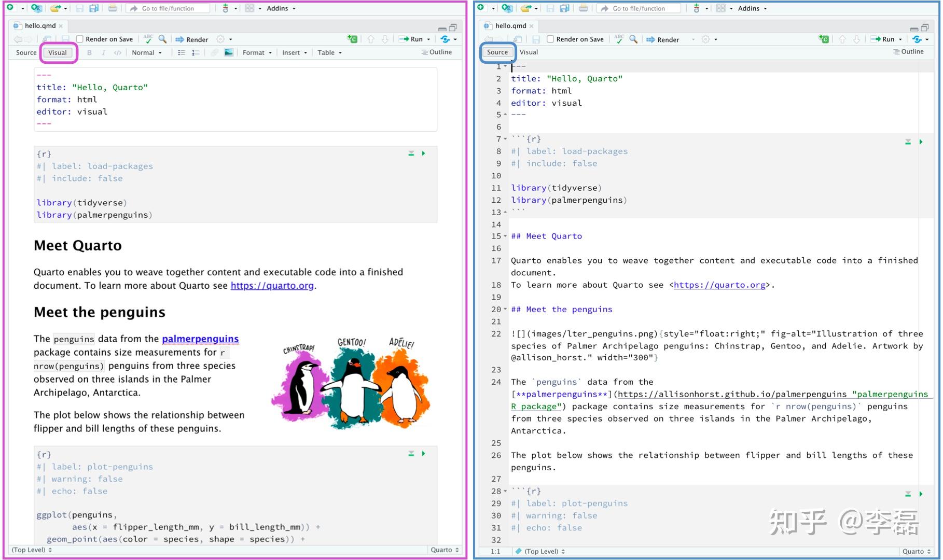Screen dimensions: 943x560
Task: Insert new code chunk in left pane
Action: [352, 39]
